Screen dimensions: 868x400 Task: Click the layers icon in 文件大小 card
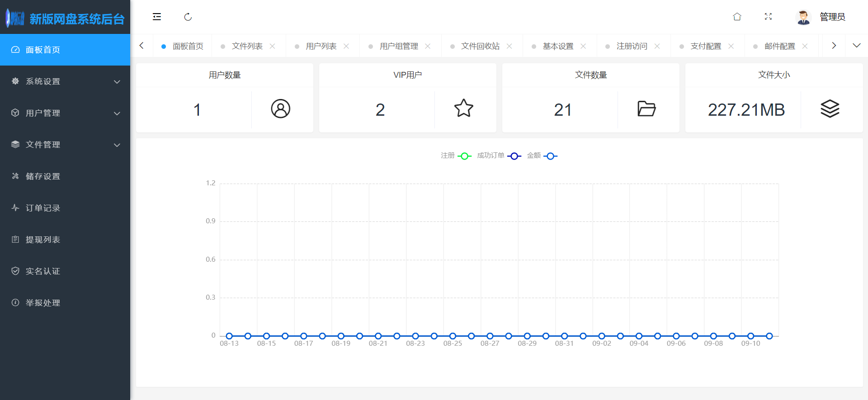tap(830, 108)
